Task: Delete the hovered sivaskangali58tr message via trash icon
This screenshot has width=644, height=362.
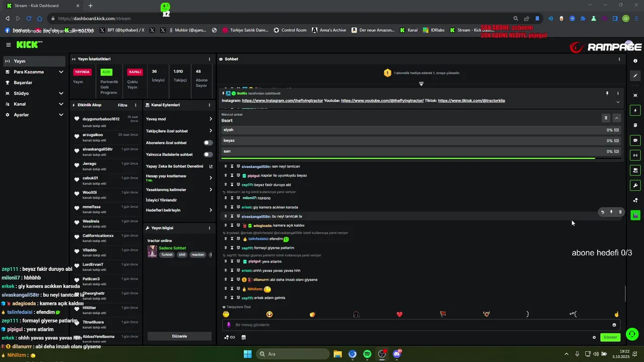Action: coord(620,212)
